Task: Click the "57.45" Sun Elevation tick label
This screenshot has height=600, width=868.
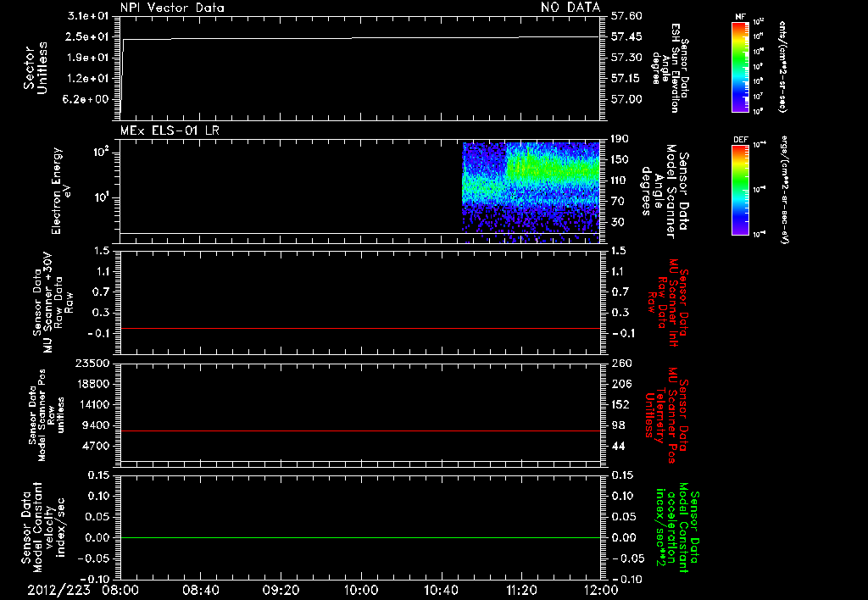Action: tap(626, 36)
